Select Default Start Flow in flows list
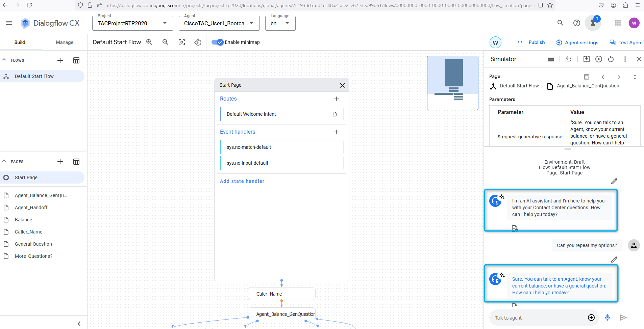 pyautogui.click(x=42, y=76)
